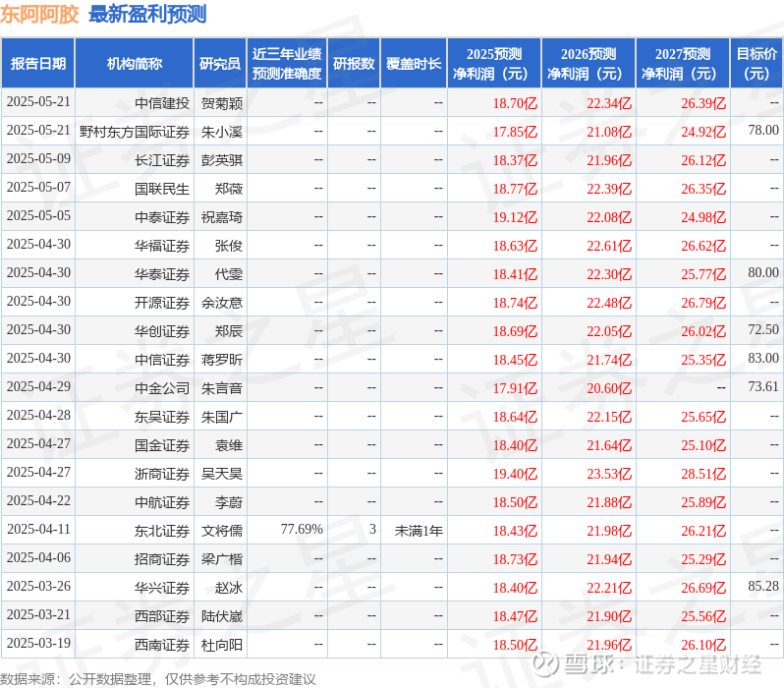
Task: Click target price 73.61
Action: point(763,387)
